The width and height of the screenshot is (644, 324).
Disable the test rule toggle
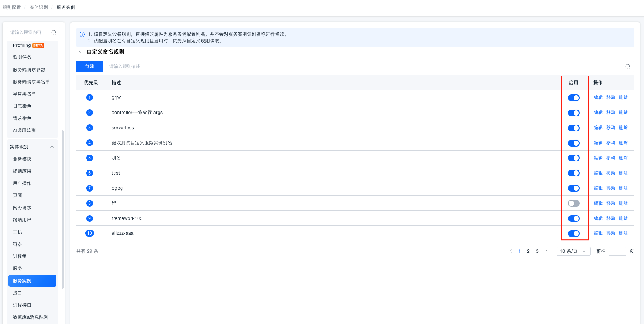tap(574, 173)
